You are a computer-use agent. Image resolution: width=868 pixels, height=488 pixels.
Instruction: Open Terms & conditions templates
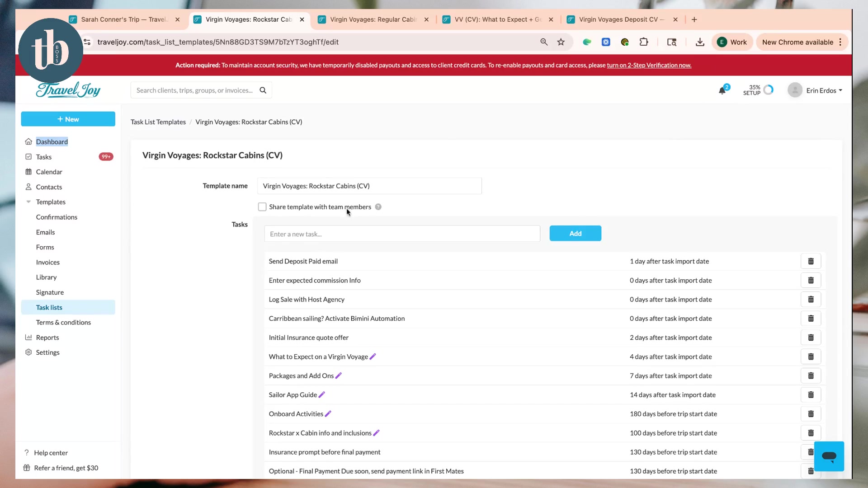tap(63, 322)
